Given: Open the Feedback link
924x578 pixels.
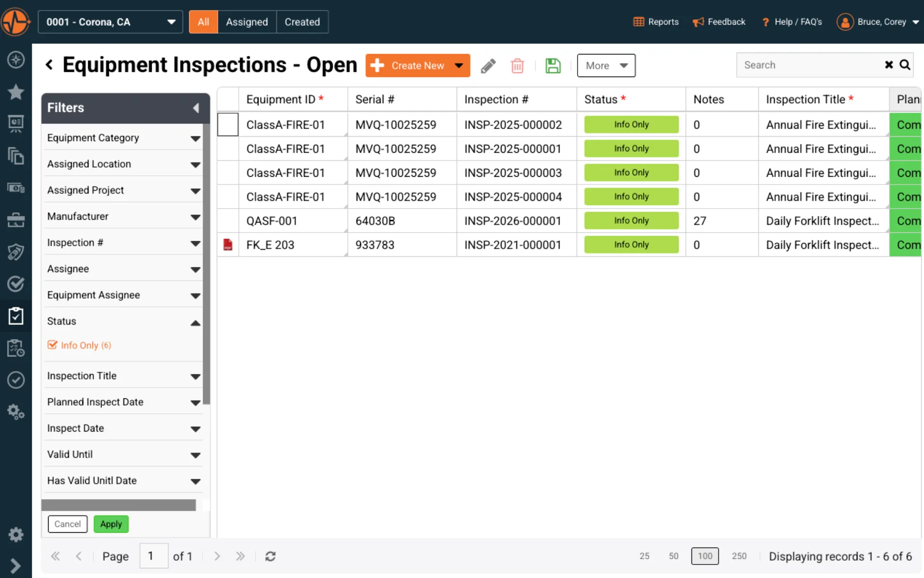Looking at the screenshot, I should pyautogui.click(x=719, y=22).
